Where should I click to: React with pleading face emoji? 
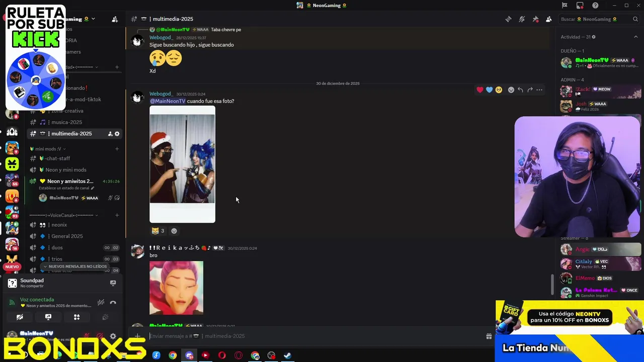pyautogui.click(x=499, y=90)
